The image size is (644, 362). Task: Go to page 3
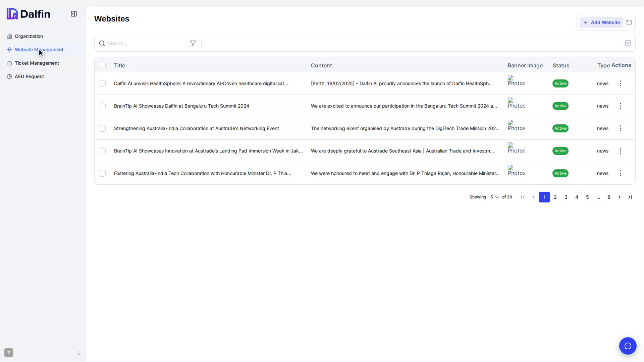(x=566, y=197)
